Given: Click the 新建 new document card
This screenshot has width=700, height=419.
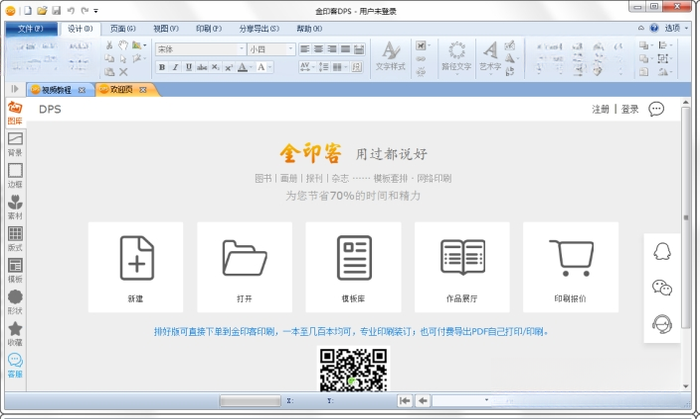Looking at the screenshot, I should click(136, 267).
